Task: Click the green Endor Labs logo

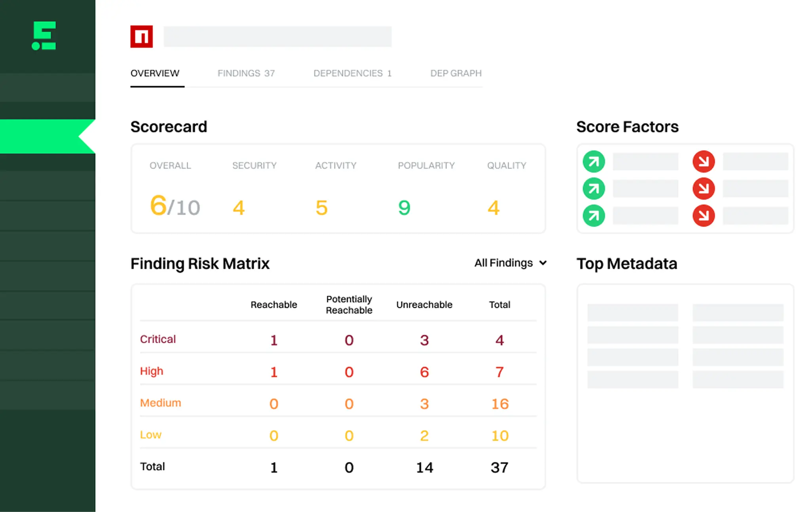Action: (44, 36)
